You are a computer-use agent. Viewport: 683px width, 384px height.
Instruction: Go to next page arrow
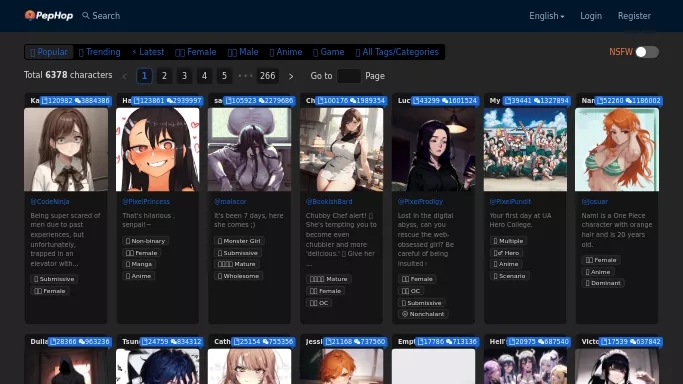tap(291, 77)
